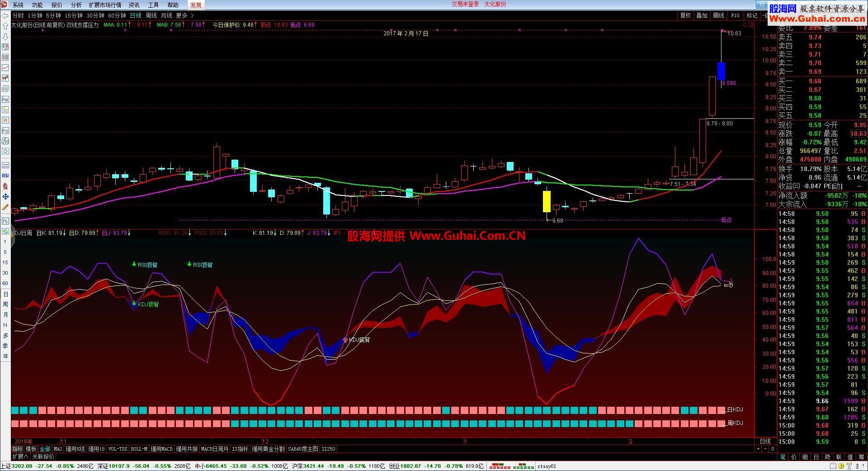
Task: Click the app logo icon at top-left
Action: coord(5,5)
